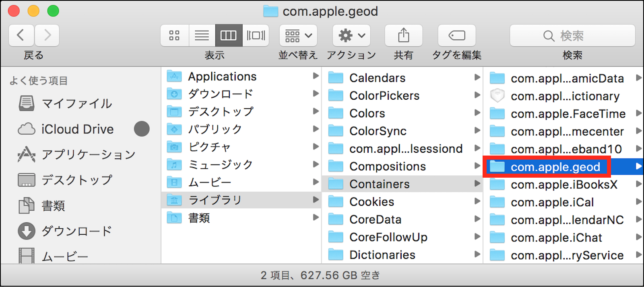644x287 pixels.
Task: Select the ライブラリ folder
Action: (215, 200)
